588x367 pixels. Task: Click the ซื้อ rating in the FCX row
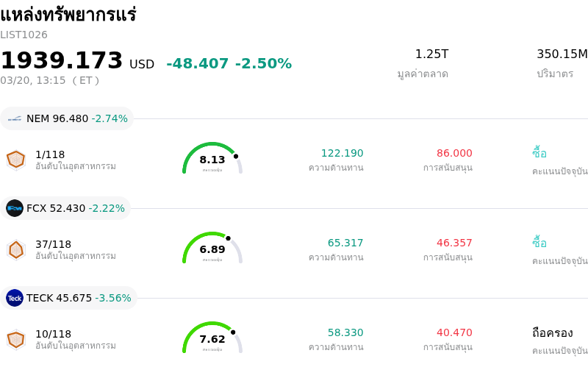pyautogui.click(x=539, y=243)
